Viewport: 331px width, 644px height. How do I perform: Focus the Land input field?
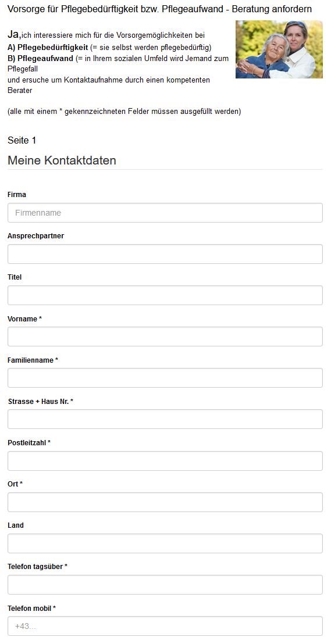[x=165, y=543]
